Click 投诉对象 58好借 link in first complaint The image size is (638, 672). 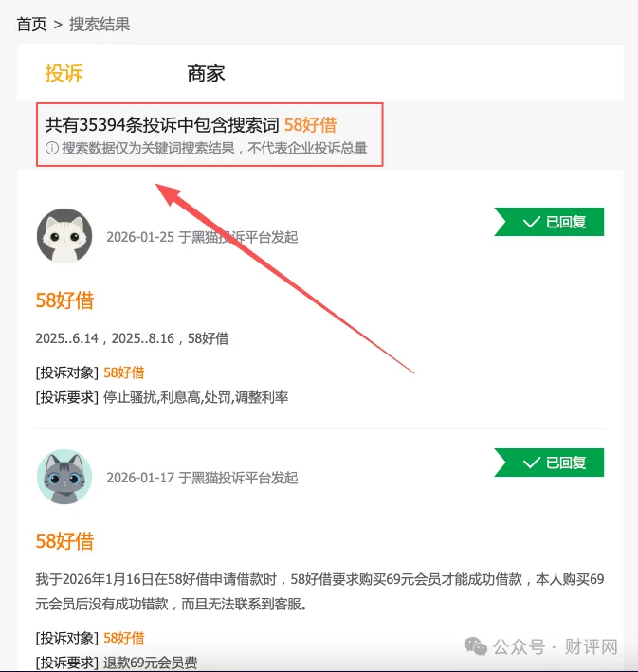point(124,372)
